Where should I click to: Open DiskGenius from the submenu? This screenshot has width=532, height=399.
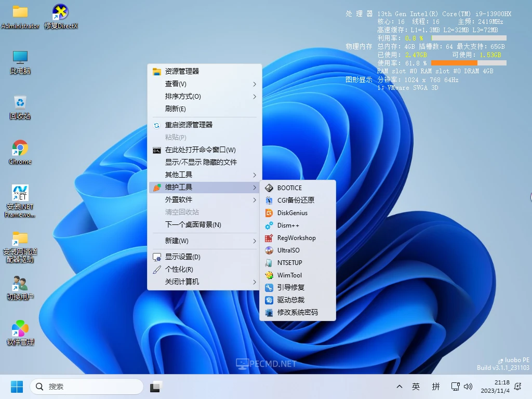click(x=298, y=212)
